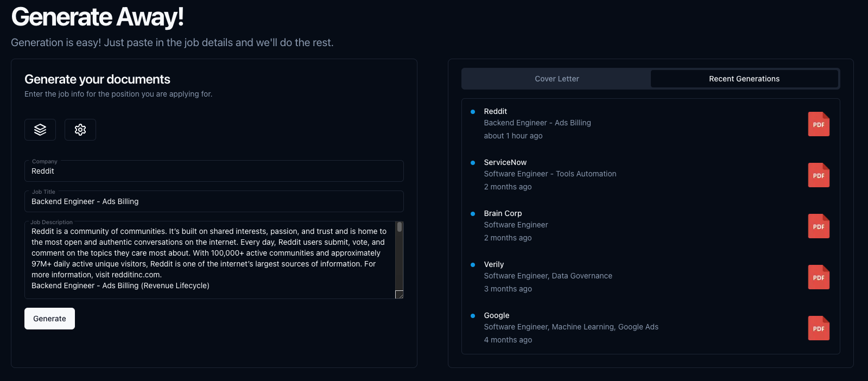
Task: Download the Reddit PDF file
Action: coord(819,124)
